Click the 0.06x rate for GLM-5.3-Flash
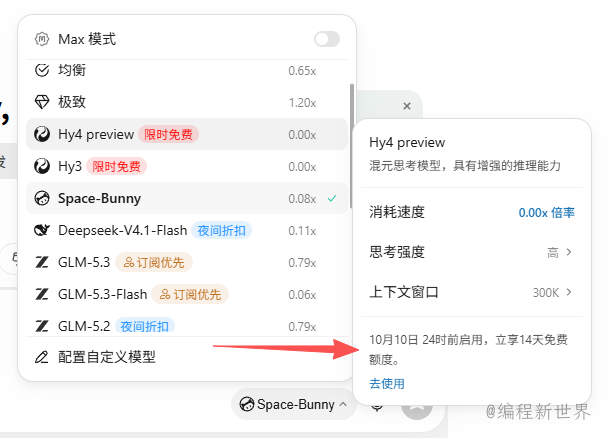 (302, 295)
